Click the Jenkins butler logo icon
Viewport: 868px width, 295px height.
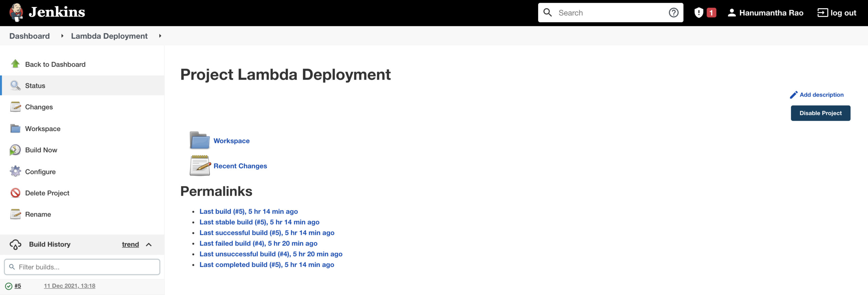click(16, 13)
